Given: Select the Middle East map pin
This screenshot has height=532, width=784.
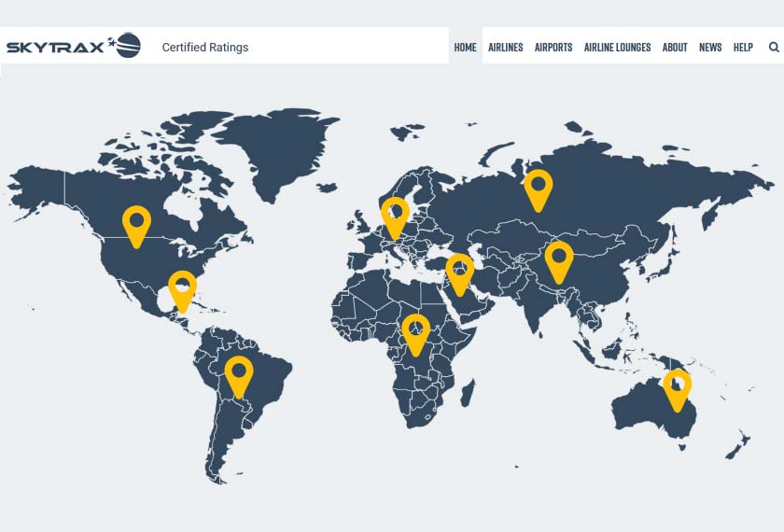Looking at the screenshot, I should click(459, 272).
